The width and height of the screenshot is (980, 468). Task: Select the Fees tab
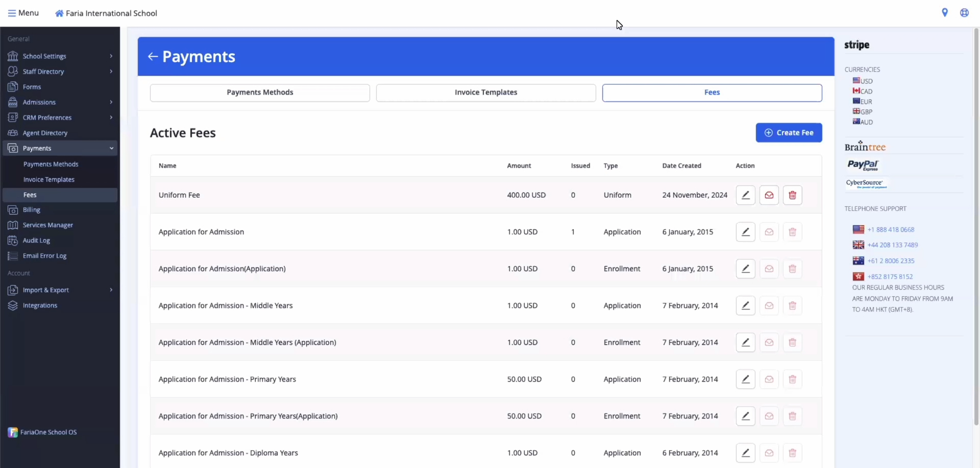(x=712, y=92)
